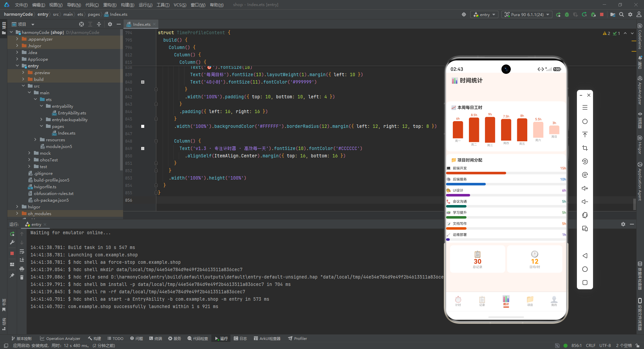Switch to the Index.ets editor tab

141,24
